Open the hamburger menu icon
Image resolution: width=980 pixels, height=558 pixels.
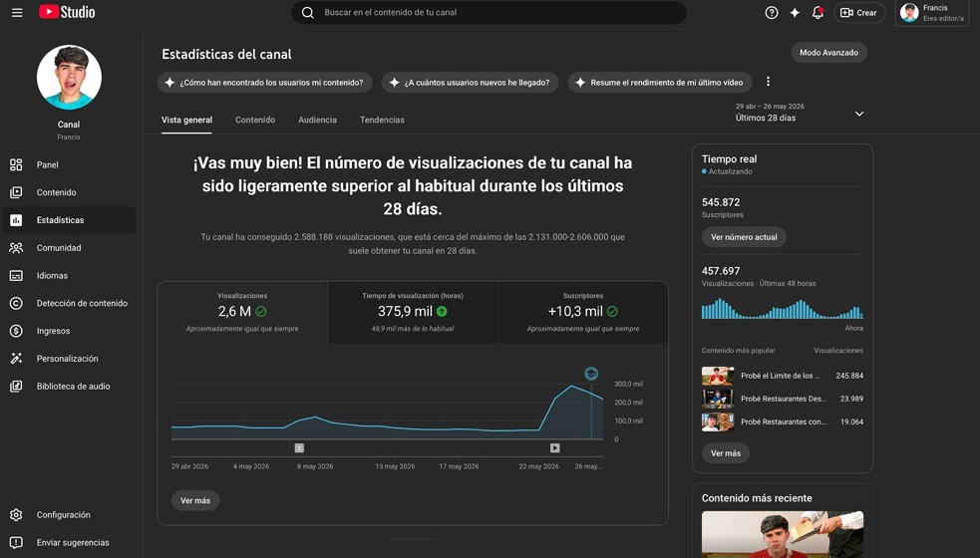(17, 13)
